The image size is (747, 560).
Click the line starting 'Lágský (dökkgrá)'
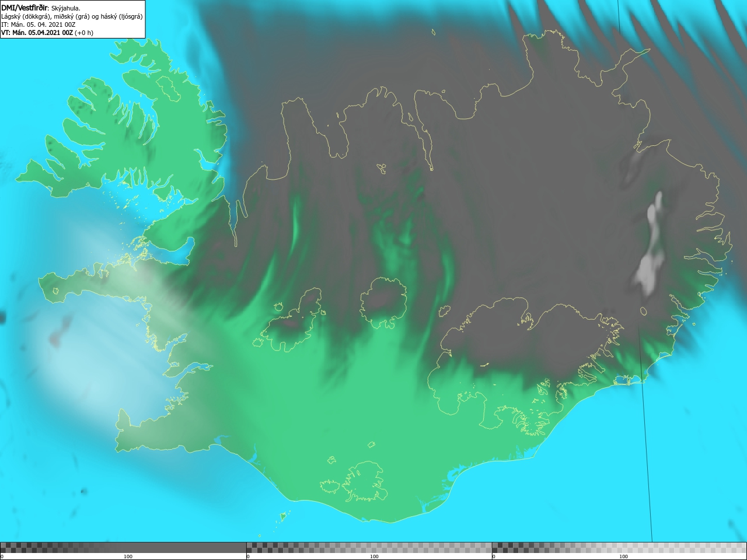click(x=72, y=16)
